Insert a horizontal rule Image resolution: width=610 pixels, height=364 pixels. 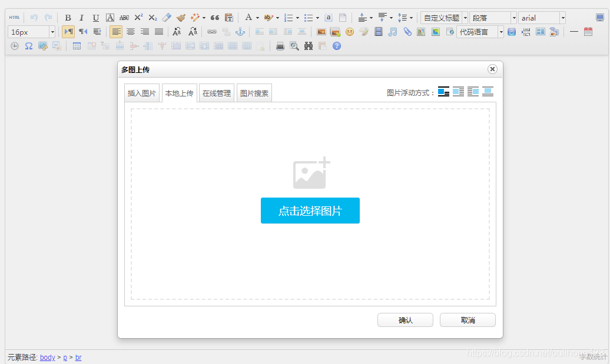tap(574, 32)
